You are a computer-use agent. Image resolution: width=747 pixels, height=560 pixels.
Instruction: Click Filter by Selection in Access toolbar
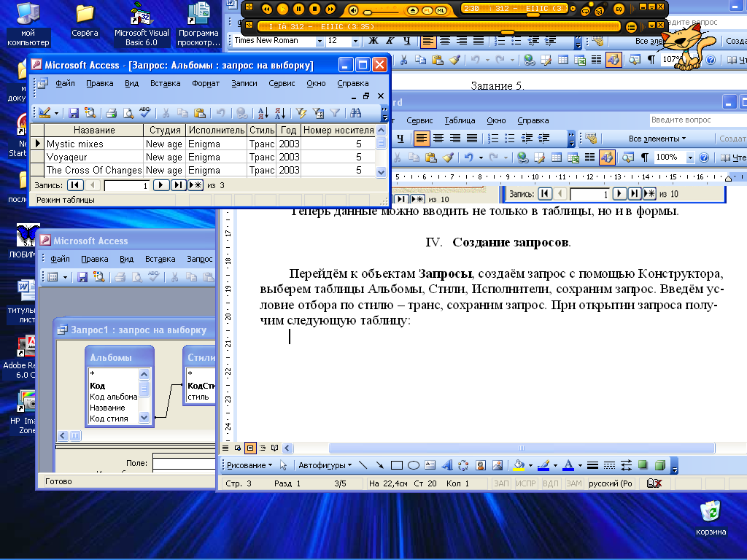click(301, 113)
